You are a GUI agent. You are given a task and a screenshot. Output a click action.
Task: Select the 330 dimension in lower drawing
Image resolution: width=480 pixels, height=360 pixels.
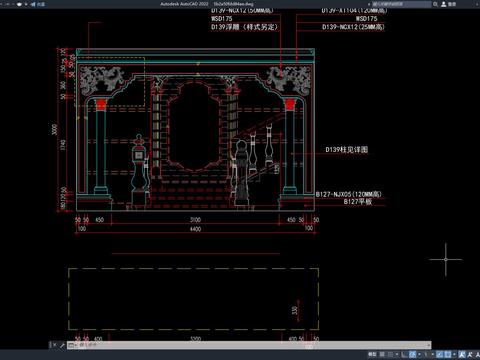click(x=295, y=310)
